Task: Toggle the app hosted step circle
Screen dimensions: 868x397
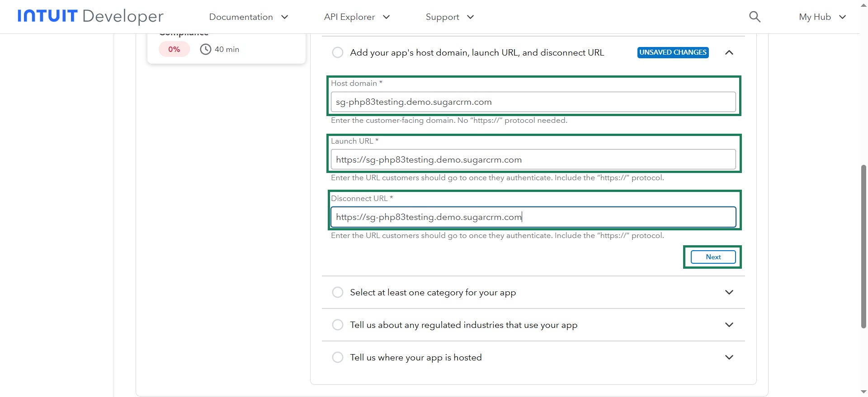Action: [x=338, y=357]
